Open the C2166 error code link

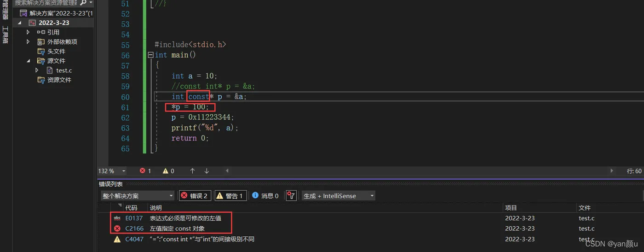pyautogui.click(x=134, y=229)
